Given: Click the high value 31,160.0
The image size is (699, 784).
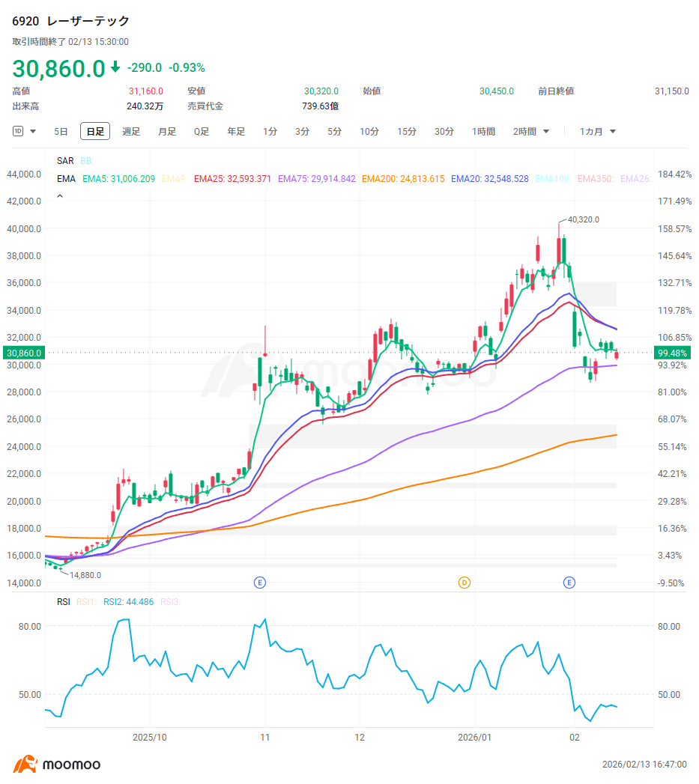Looking at the screenshot, I should pyautogui.click(x=145, y=91).
